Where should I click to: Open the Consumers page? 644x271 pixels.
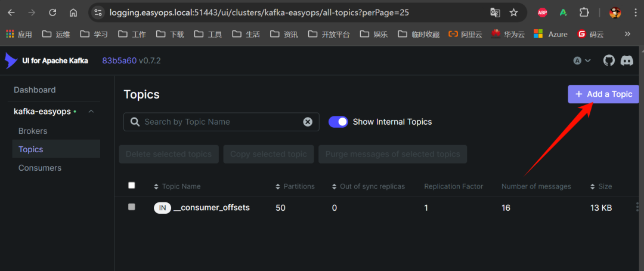pyautogui.click(x=40, y=168)
